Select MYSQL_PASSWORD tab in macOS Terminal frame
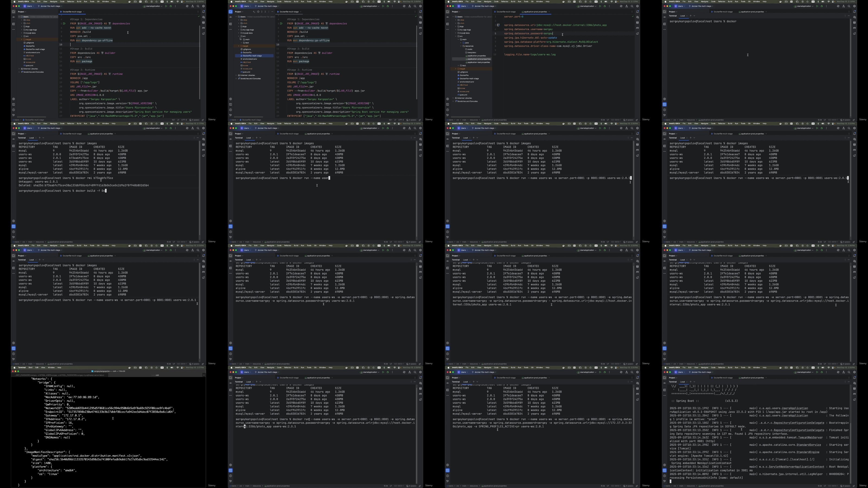This screenshot has height=488, width=868. click(x=59, y=375)
